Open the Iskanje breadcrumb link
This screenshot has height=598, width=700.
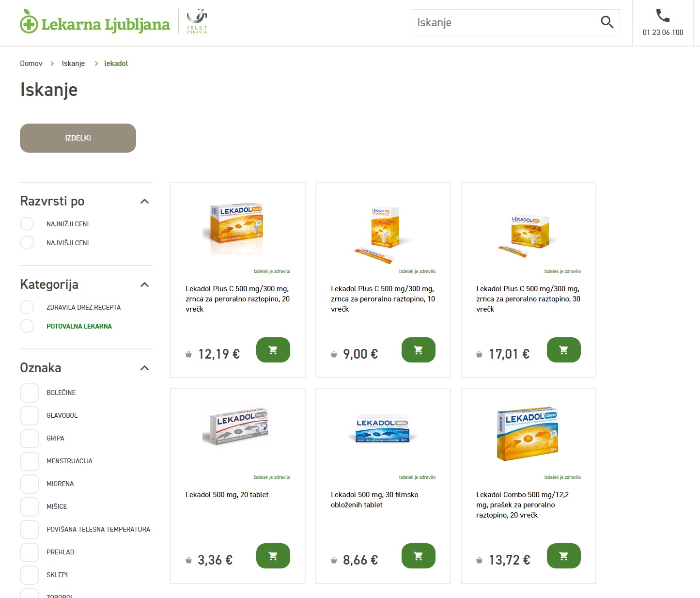(73, 63)
